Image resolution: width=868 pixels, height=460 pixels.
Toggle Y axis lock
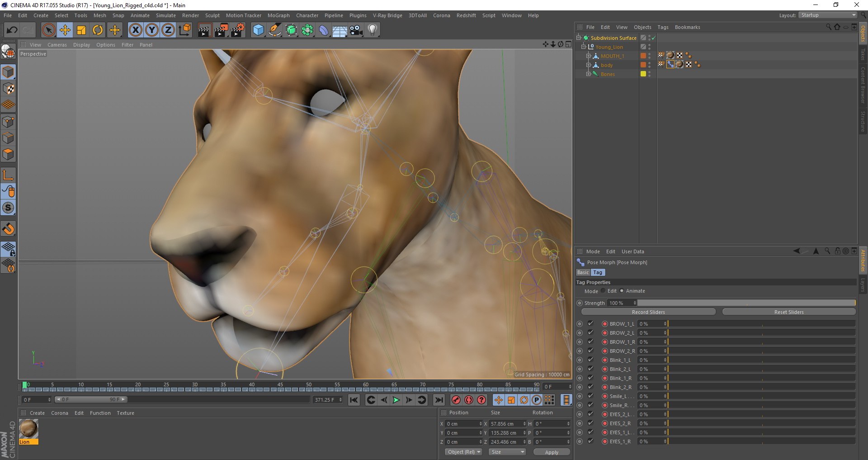point(152,30)
